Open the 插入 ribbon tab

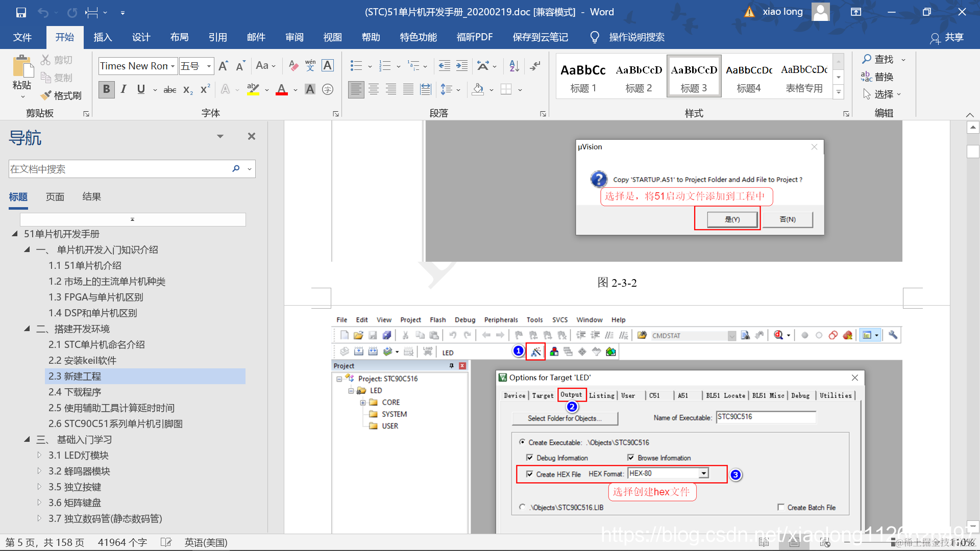103,37
